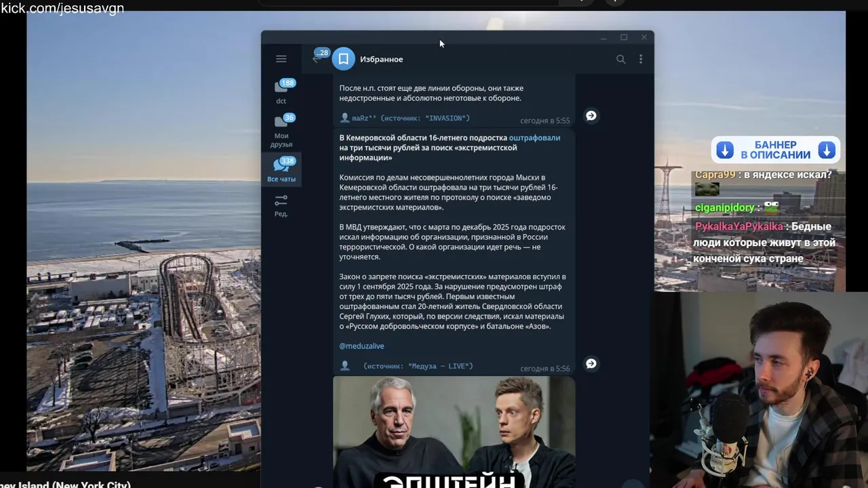Open the Epstein video thumbnail
Viewport: 868px width, 488px height.
[x=454, y=432]
